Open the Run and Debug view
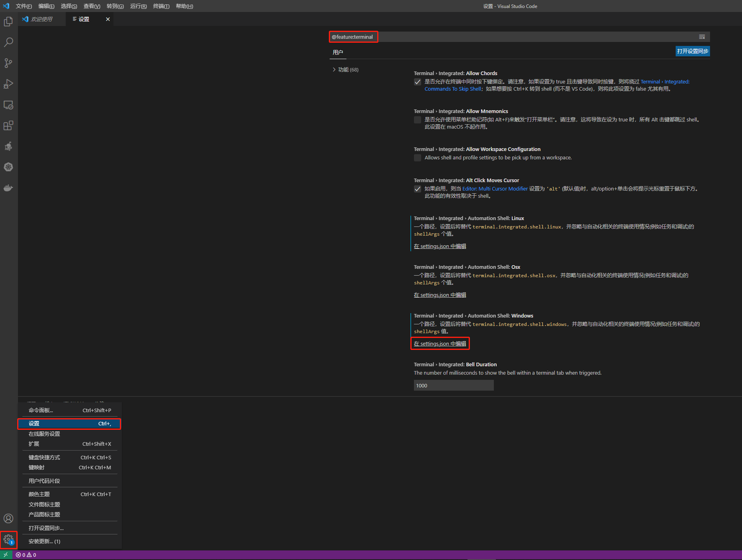This screenshot has width=742, height=560. coord(8,84)
